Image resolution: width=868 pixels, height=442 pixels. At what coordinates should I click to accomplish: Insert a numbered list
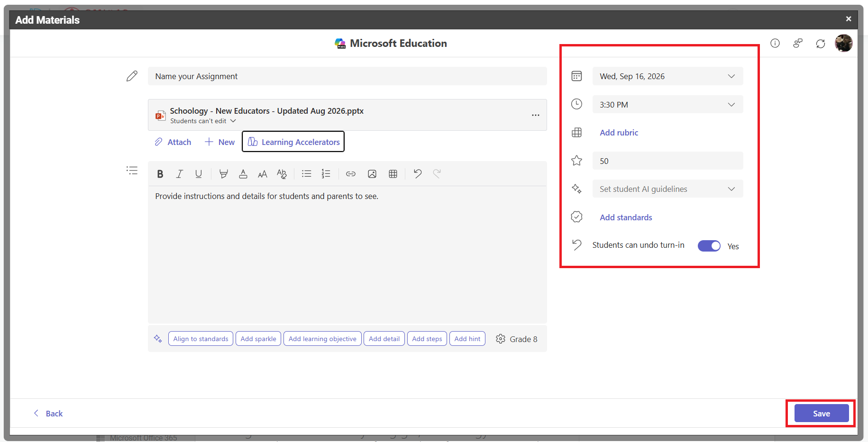(x=326, y=174)
